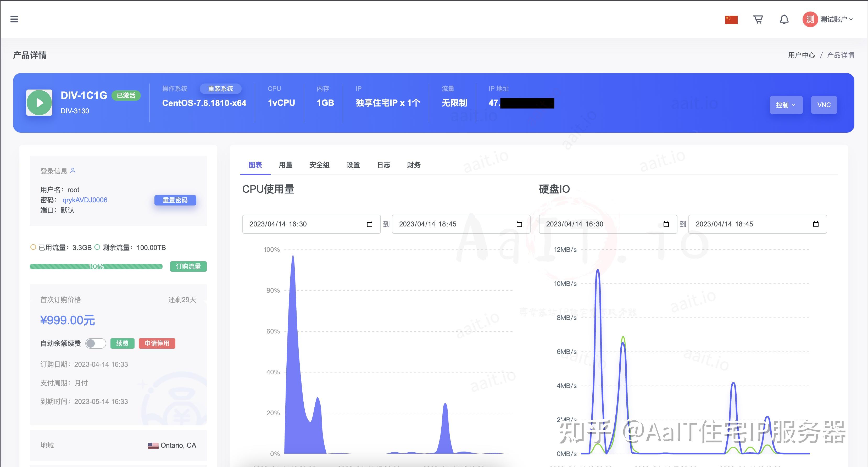Toggle the 剩余流量 legend circle
Screen dimensions: 868x467
[x=98, y=247]
